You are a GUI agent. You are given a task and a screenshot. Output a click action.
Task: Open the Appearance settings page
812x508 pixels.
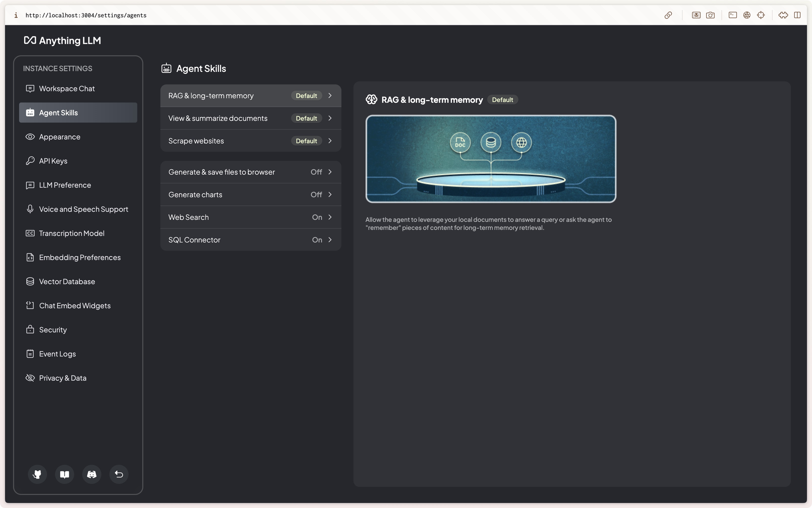click(x=60, y=137)
